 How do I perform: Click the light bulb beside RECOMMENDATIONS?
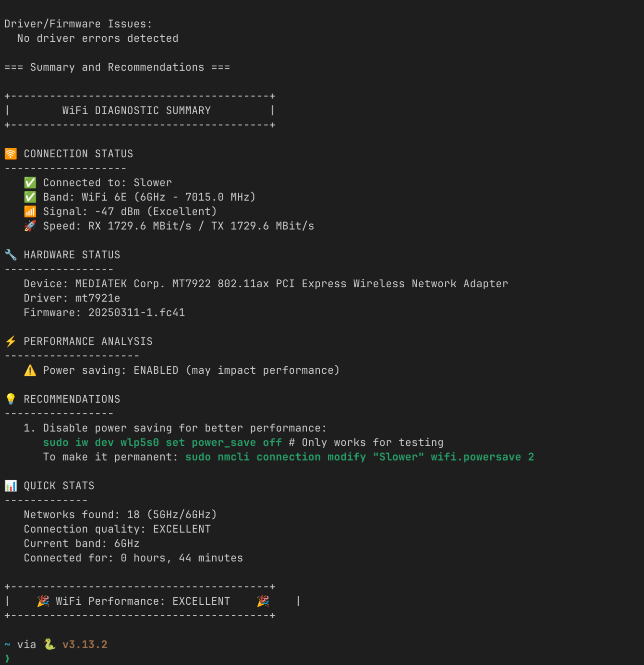tap(11, 399)
